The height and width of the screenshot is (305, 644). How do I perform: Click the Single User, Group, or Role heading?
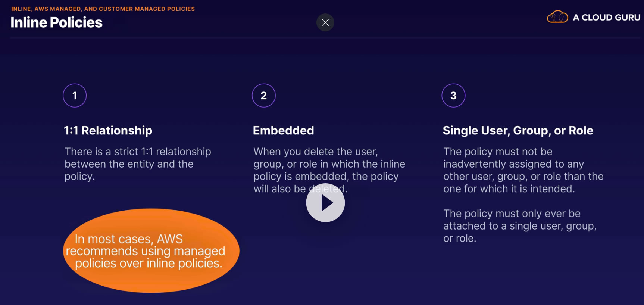(518, 131)
